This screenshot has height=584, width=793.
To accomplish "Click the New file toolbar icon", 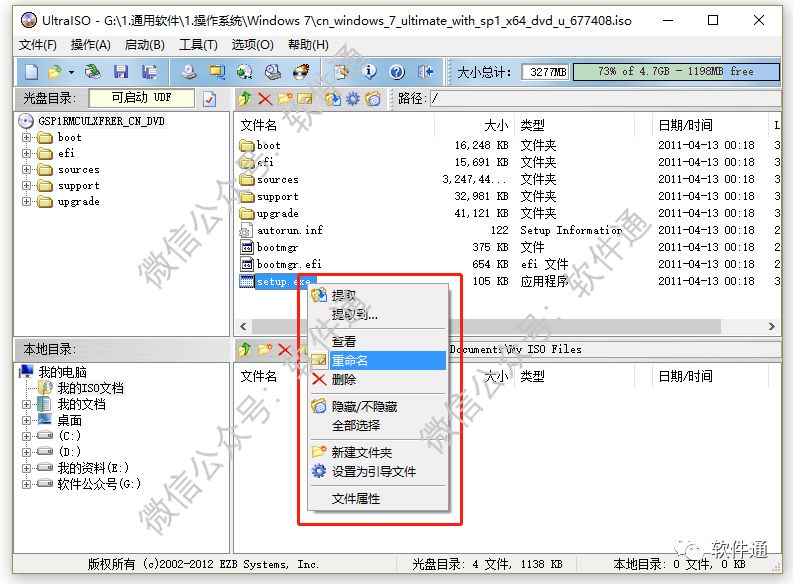I will pos(31,72).
